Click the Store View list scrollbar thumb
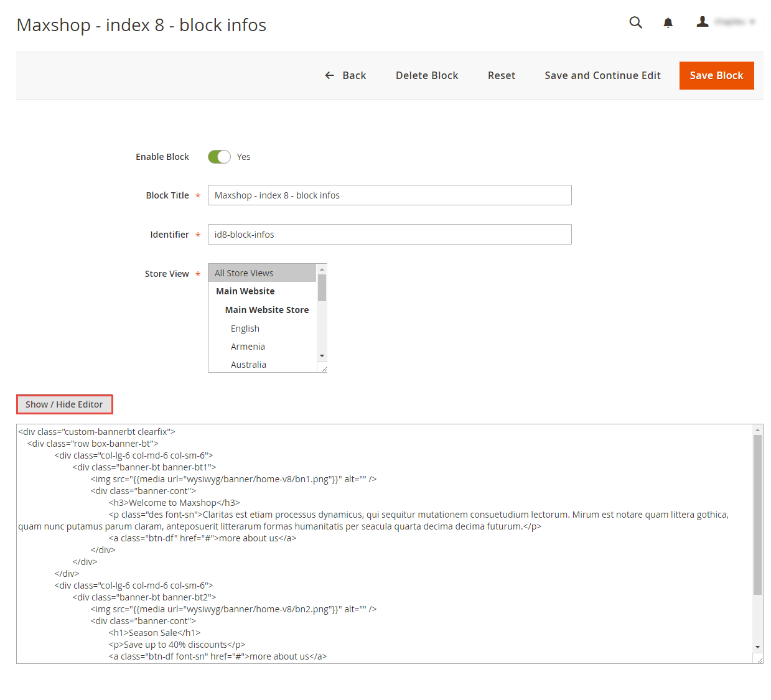 (322, 287)
